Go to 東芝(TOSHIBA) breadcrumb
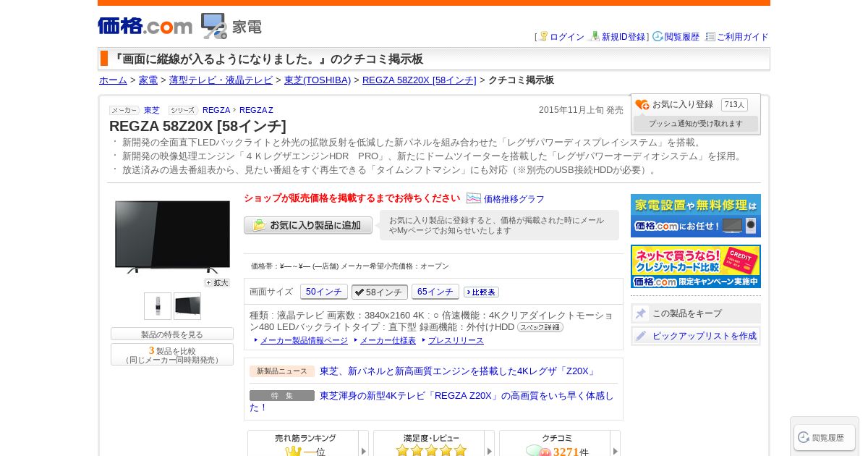868x456 pixels. 318,80
